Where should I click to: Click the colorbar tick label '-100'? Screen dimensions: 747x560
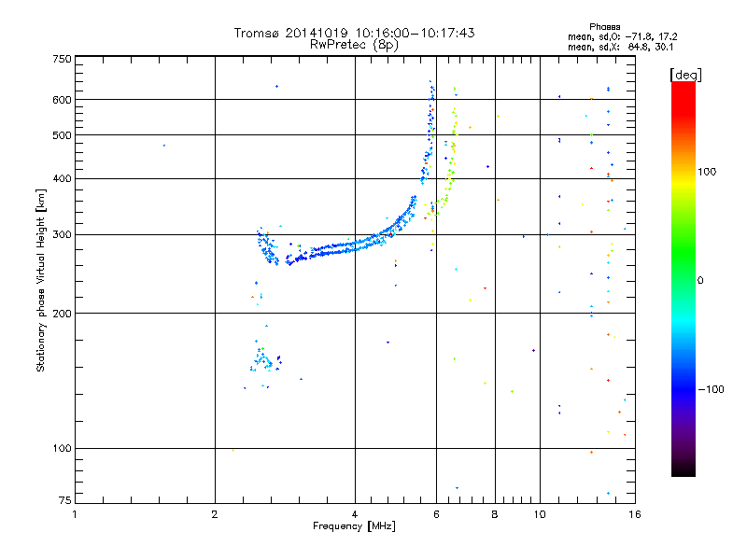pyautogui.click(x=711, y=389)
